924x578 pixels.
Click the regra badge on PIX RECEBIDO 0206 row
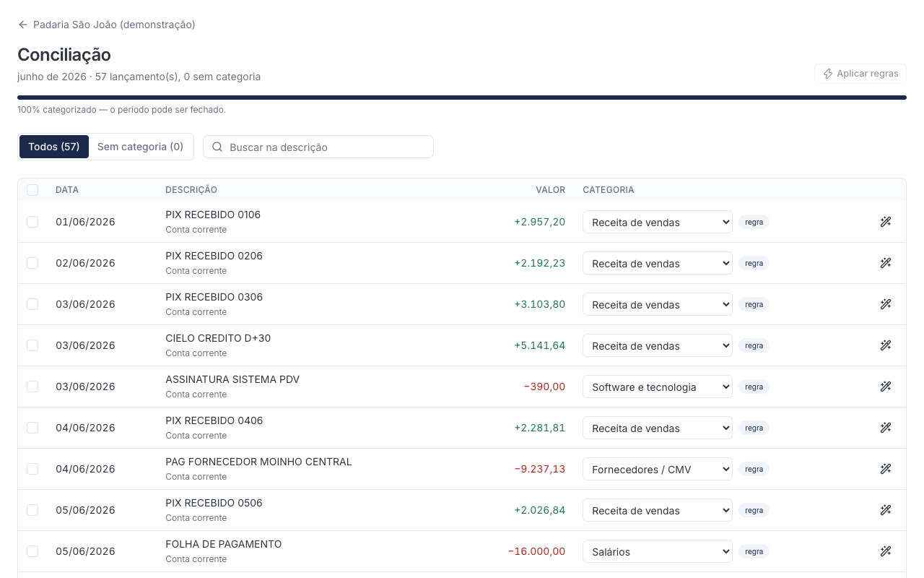(754, 263)
